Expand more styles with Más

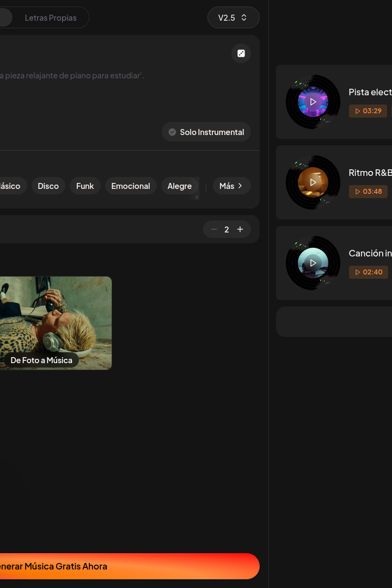tap(232, 186)
